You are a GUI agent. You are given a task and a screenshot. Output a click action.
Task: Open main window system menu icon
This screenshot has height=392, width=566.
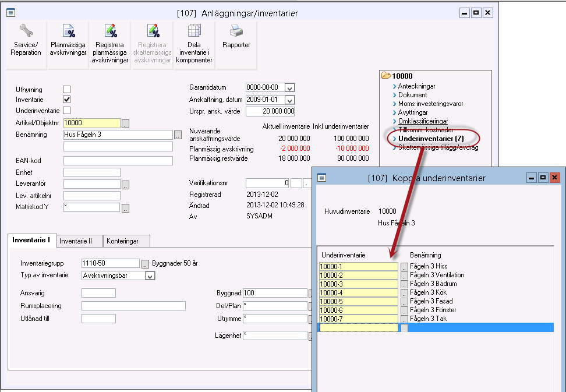(11, 13)
